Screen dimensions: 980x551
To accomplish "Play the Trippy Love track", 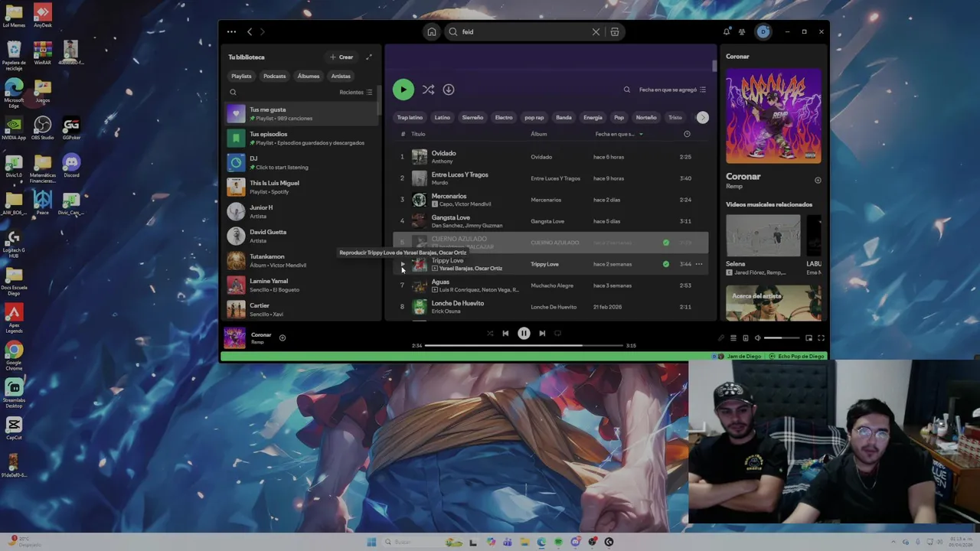I will (403, 264).
